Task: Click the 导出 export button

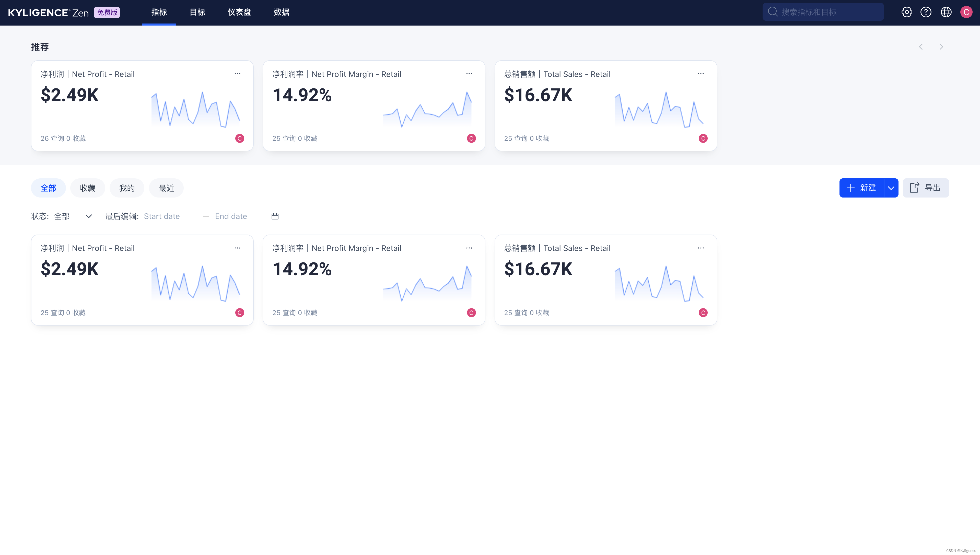Action: click(926, 188)
